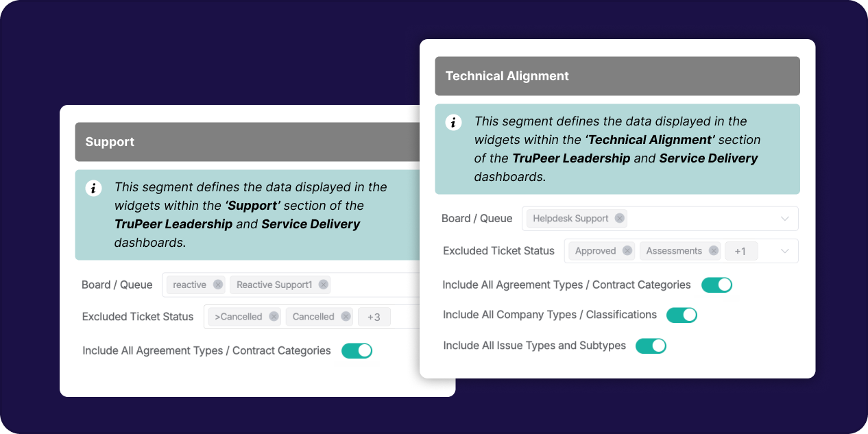The image size is (868, 434).
Task: Remove the '>Cancelled' status tag
Action: [274, 317]
